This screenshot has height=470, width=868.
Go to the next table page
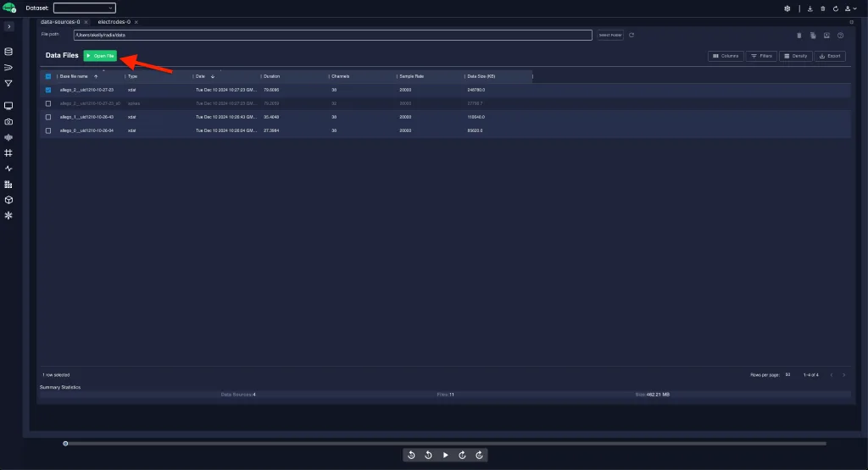844,375
